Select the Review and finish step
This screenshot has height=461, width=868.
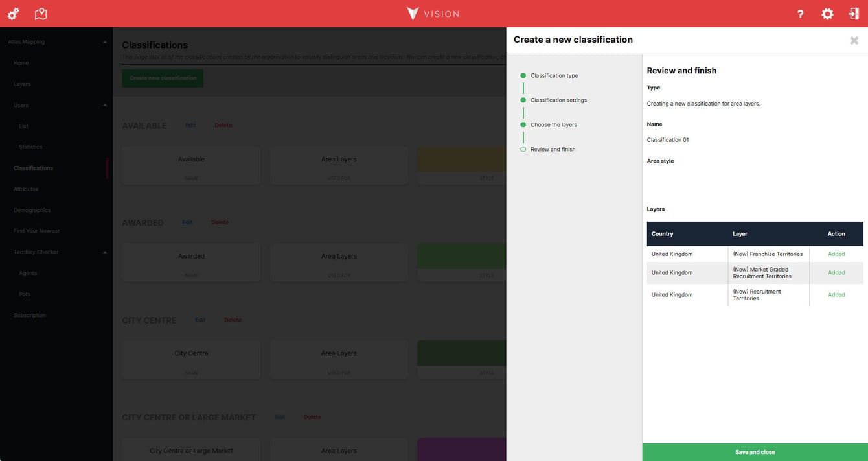click(553, 150)
